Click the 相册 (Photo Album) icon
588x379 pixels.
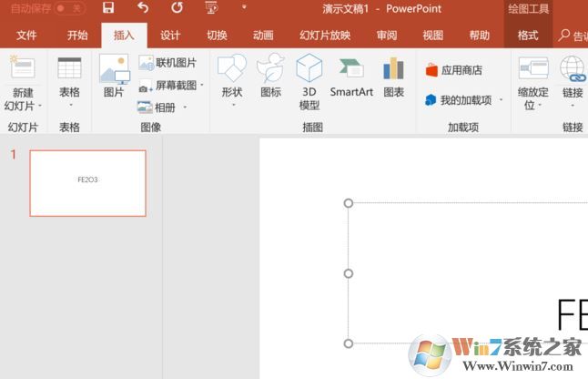(145, 108)
